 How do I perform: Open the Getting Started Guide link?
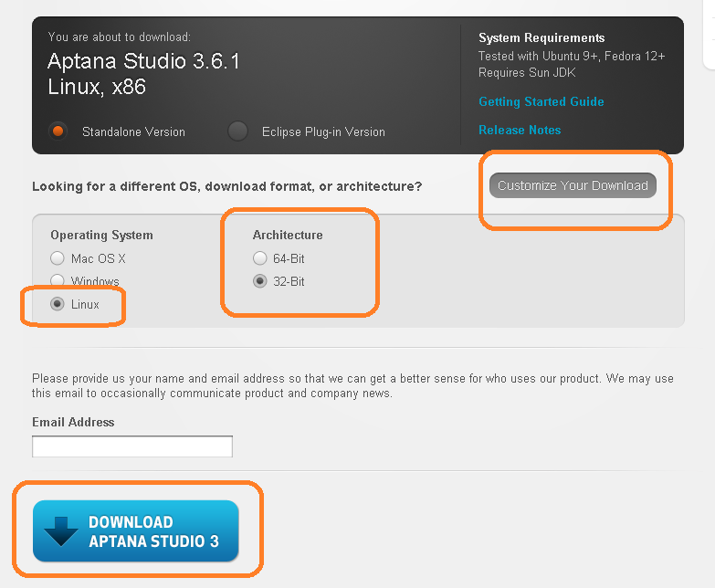coord(542,101)
